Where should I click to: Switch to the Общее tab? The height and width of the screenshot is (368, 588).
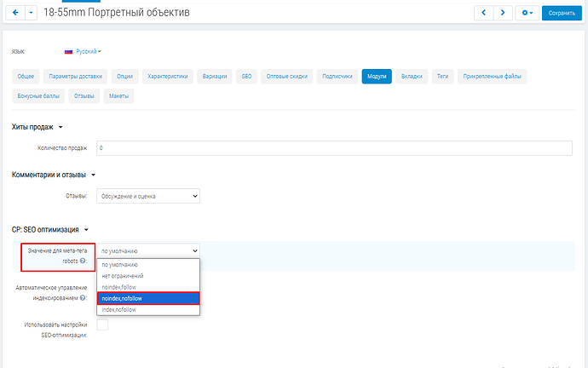point(26,76)
